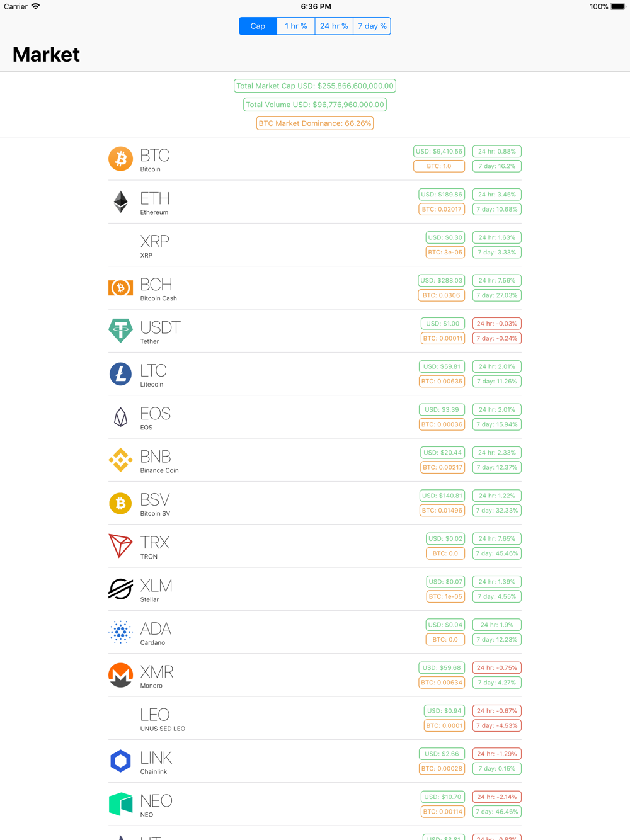The height and width of the screenshot is (840, 630).
Task: Tap the Total Volume USD badge
Action: (x=315, y=105)
